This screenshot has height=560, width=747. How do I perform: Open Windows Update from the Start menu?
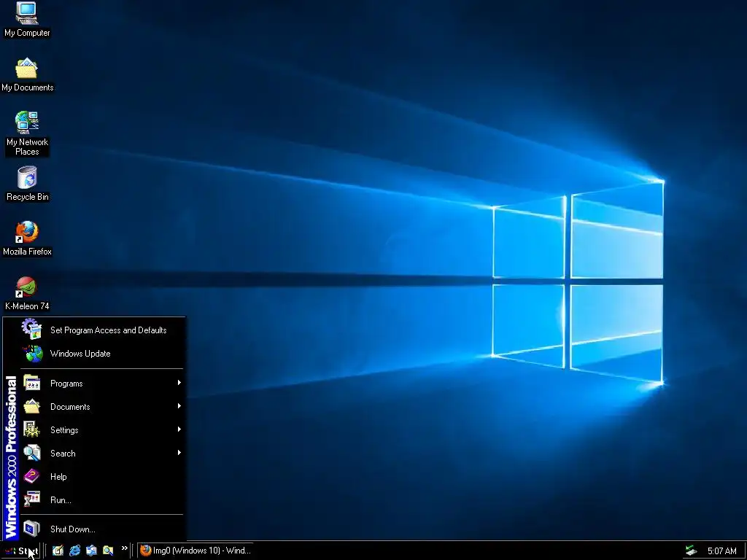coord(102,354)
